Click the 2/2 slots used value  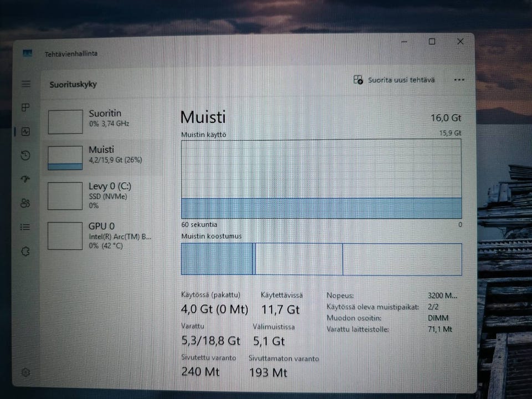pos(433,306)
